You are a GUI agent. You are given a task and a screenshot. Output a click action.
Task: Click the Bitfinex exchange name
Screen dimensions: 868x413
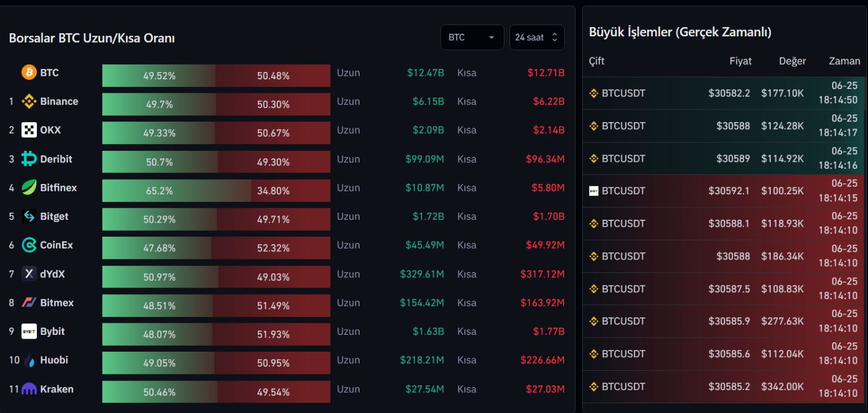pyautogui.click(x=59, y=187)
